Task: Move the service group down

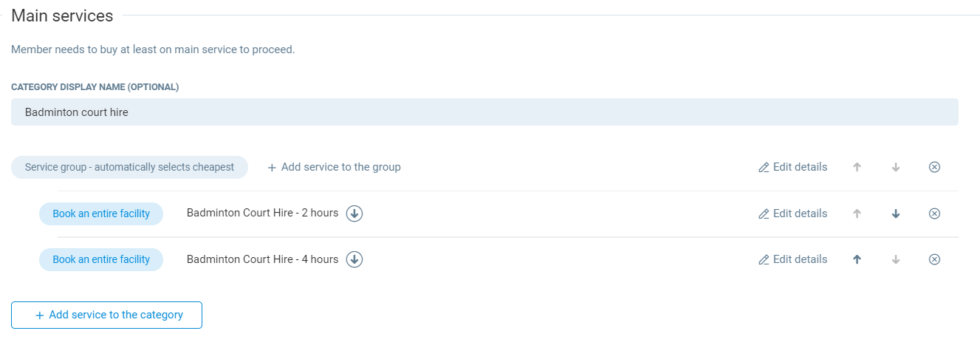Action: 896,167
